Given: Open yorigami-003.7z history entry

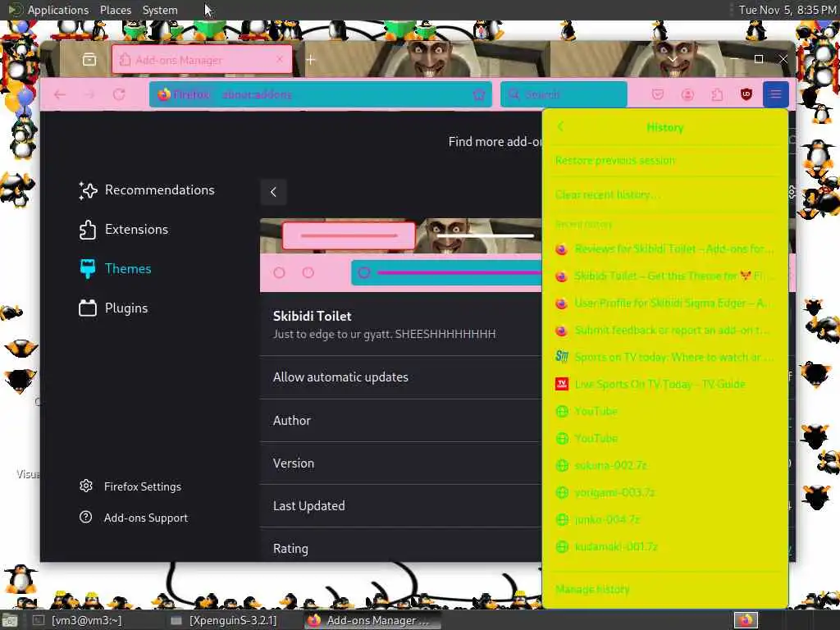Looking at the screenshot, I should coord(664,492).
